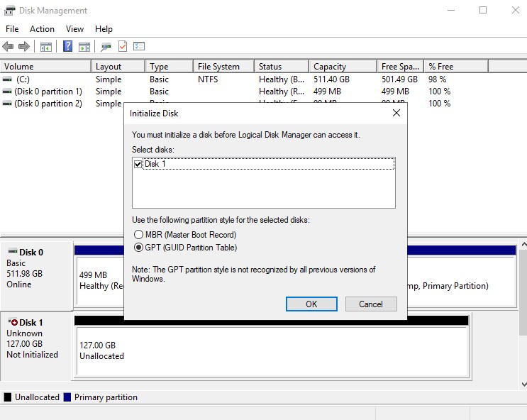Close the Initialize Disk dialog
The image size is (527, 420).
[x=396, y=113]
